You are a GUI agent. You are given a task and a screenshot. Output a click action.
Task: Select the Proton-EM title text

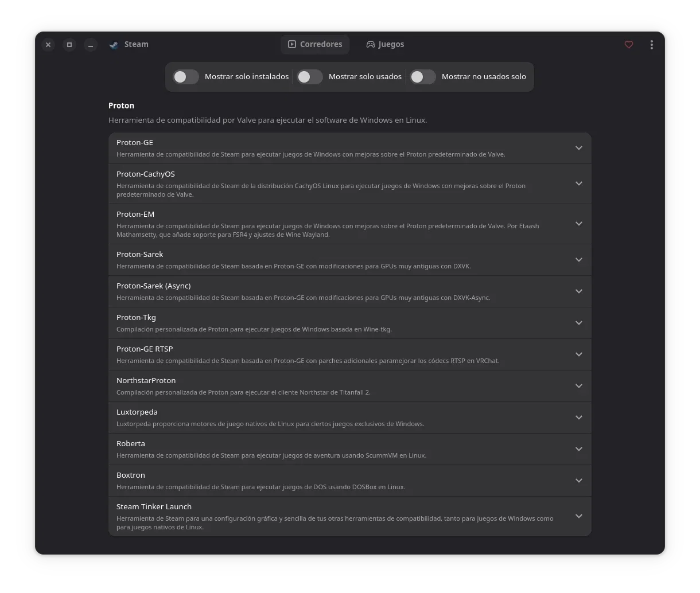coord(135,214)
